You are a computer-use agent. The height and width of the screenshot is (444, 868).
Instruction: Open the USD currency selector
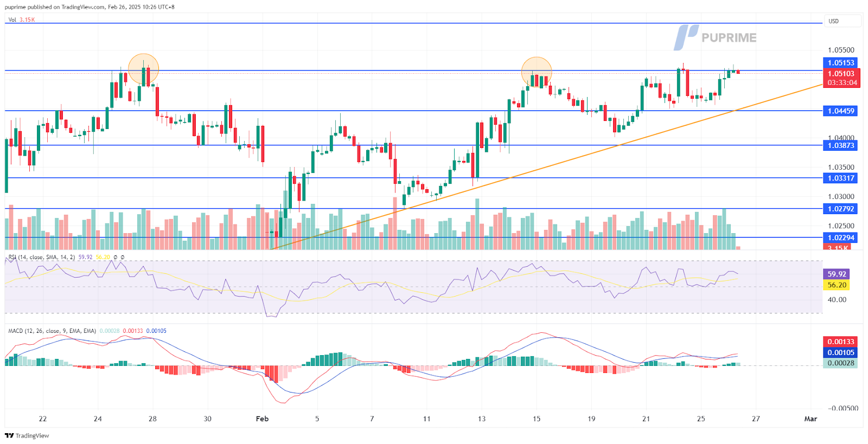(843, 21)
